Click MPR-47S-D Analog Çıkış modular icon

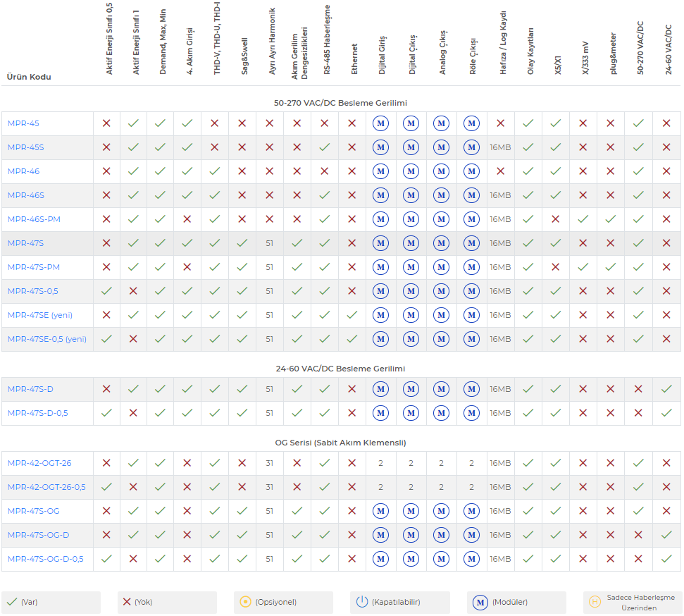tap(442, 389)
